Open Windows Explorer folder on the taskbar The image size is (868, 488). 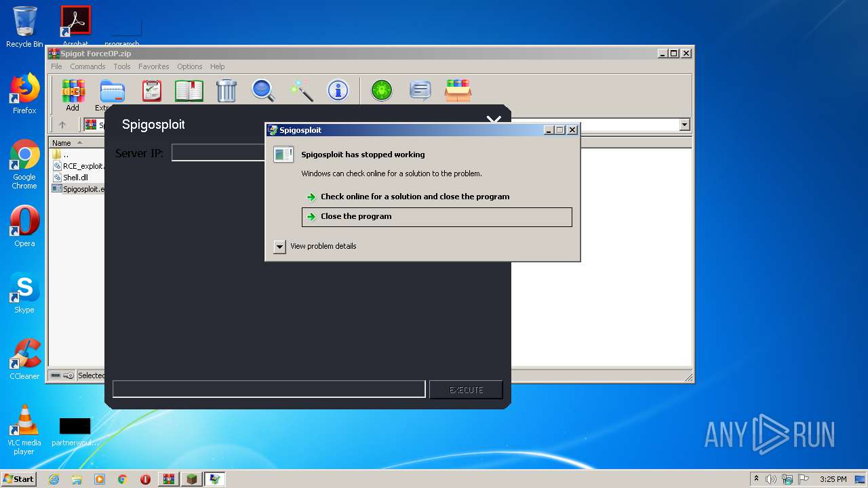[x=77, y=479]
